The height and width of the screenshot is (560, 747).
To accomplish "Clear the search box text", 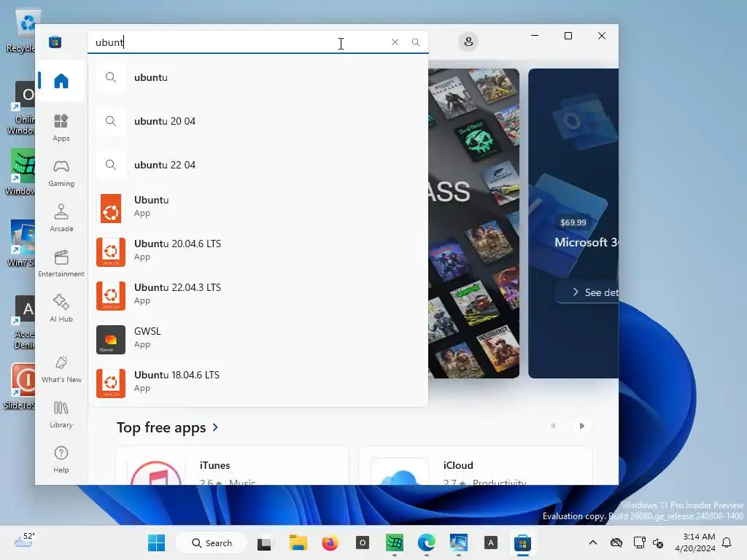I will click(x=395, y=42).
